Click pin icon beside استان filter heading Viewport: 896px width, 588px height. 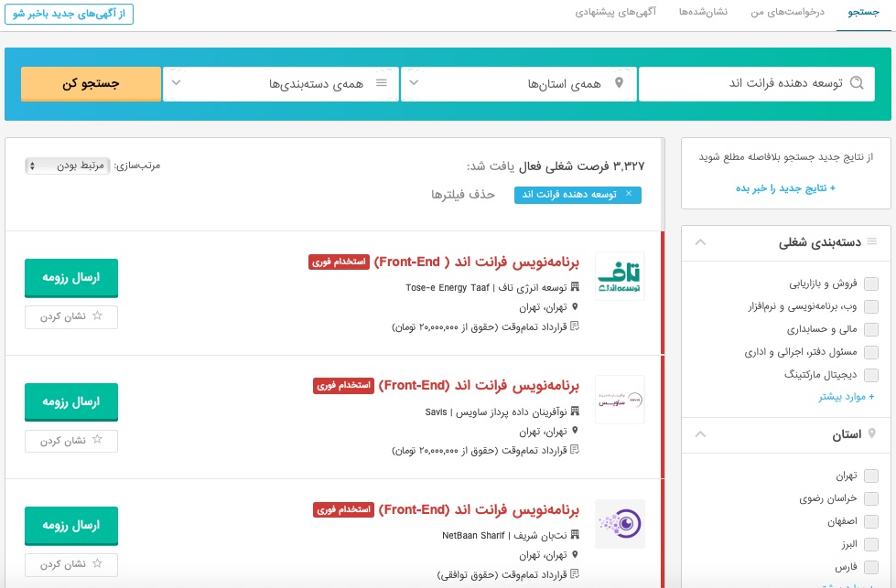[872, 433]
